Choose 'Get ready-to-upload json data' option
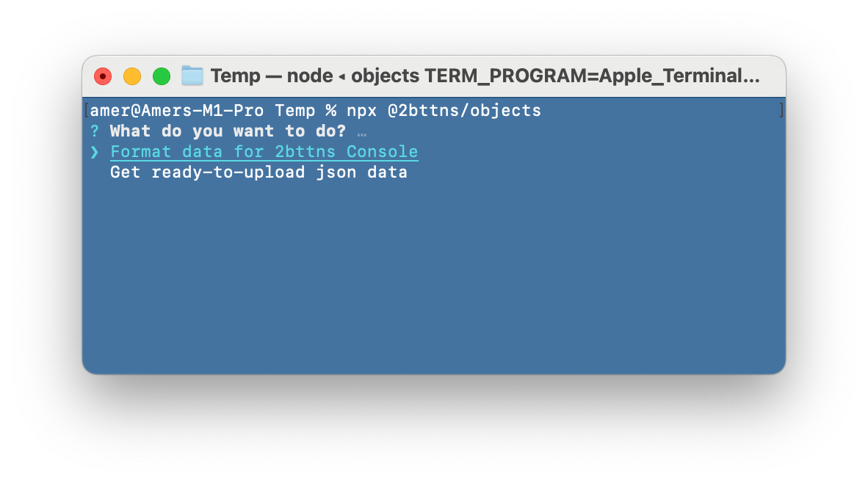The image size is (868, 483). coord(258,172)
